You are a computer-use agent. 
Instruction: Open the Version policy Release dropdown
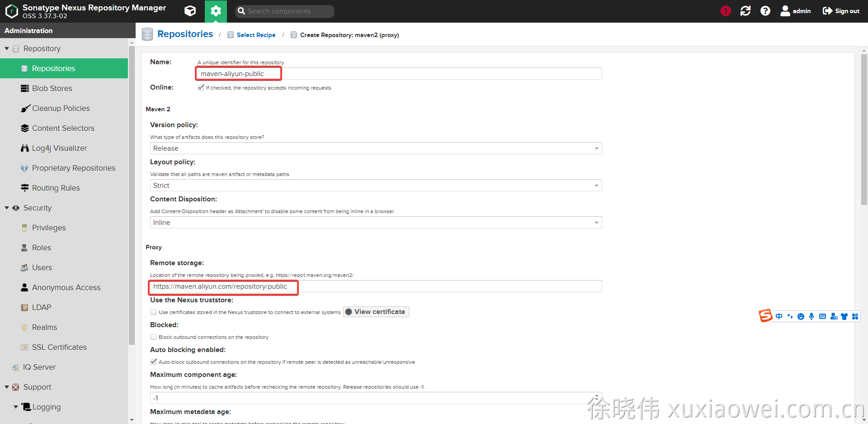click(x=376, y=148)
